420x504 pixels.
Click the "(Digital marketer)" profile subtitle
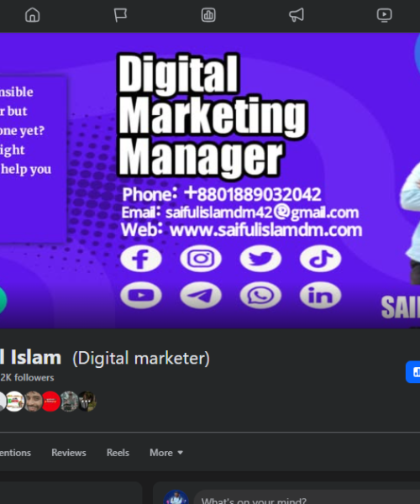pos(141,358)
